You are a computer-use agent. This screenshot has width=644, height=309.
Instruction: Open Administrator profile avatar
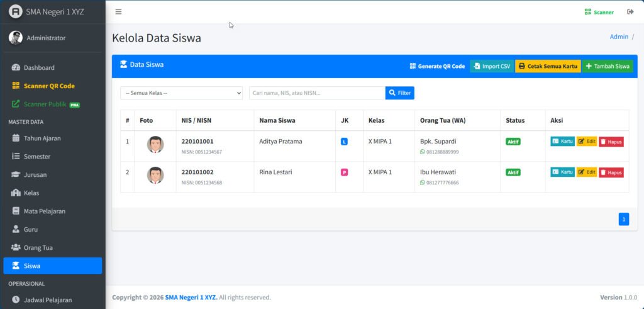click(16, 38)
